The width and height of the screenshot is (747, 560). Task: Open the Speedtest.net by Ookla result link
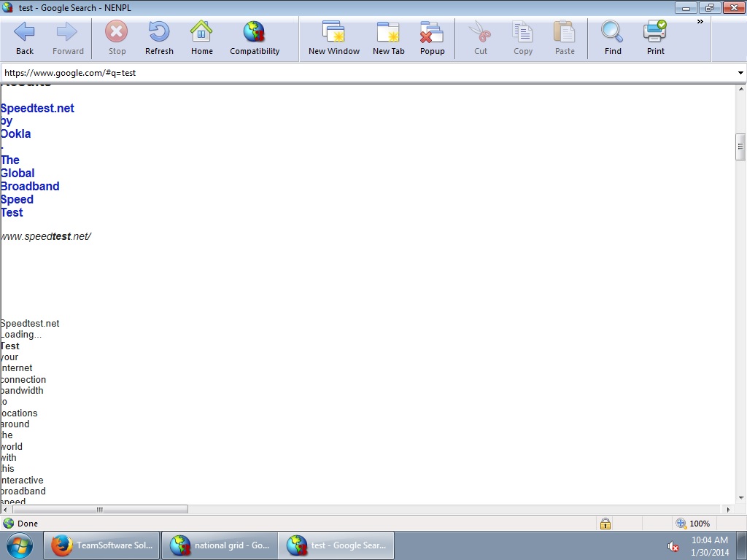tap(37, 160)
